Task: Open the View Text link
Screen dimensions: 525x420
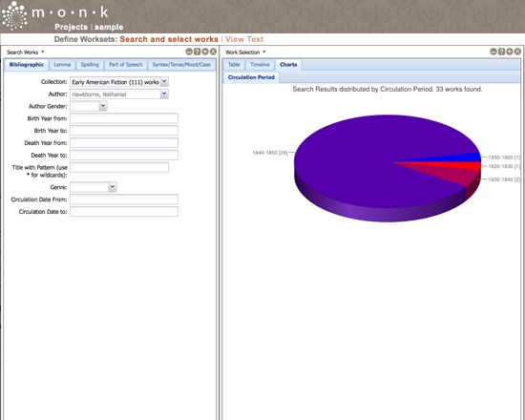Action: pos(244,39)
